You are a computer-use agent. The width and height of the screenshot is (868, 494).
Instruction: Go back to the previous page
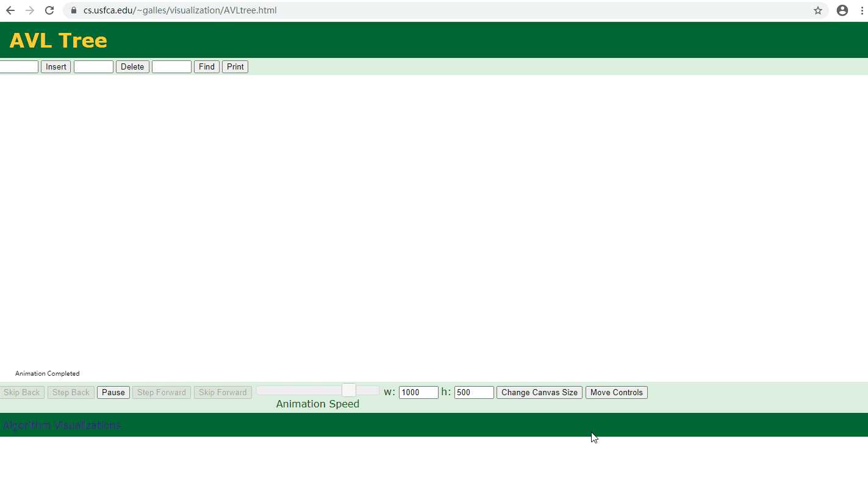pyautogui.click(x=10, y=10)
